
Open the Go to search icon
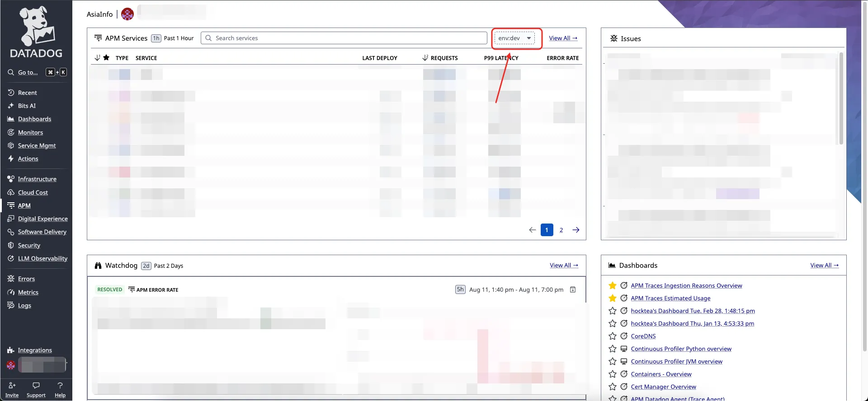[11, 72]
